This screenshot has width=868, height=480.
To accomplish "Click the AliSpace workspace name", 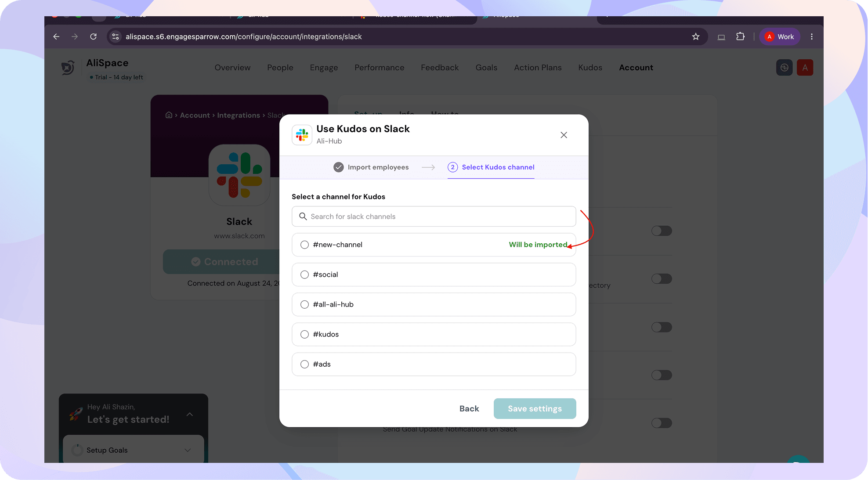I will [x=107, y=63].
